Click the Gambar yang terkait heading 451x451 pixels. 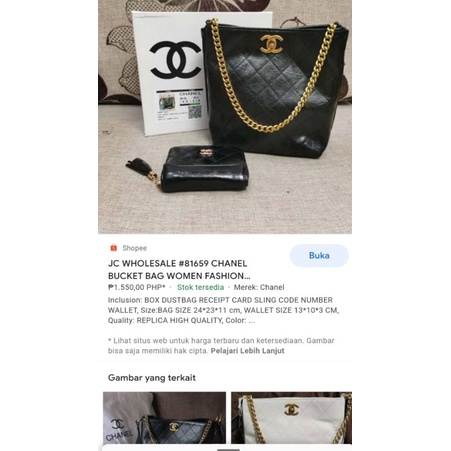152,378
